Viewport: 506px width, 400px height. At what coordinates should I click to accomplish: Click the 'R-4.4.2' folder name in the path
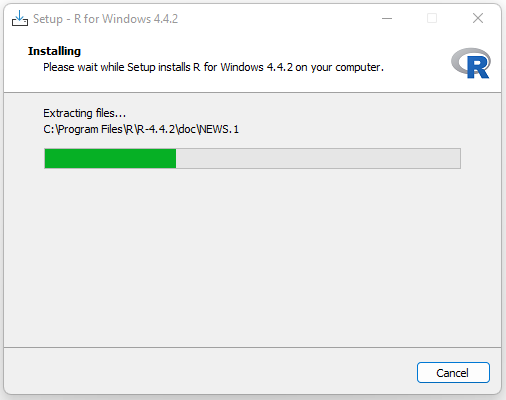(x=156, y=129)
